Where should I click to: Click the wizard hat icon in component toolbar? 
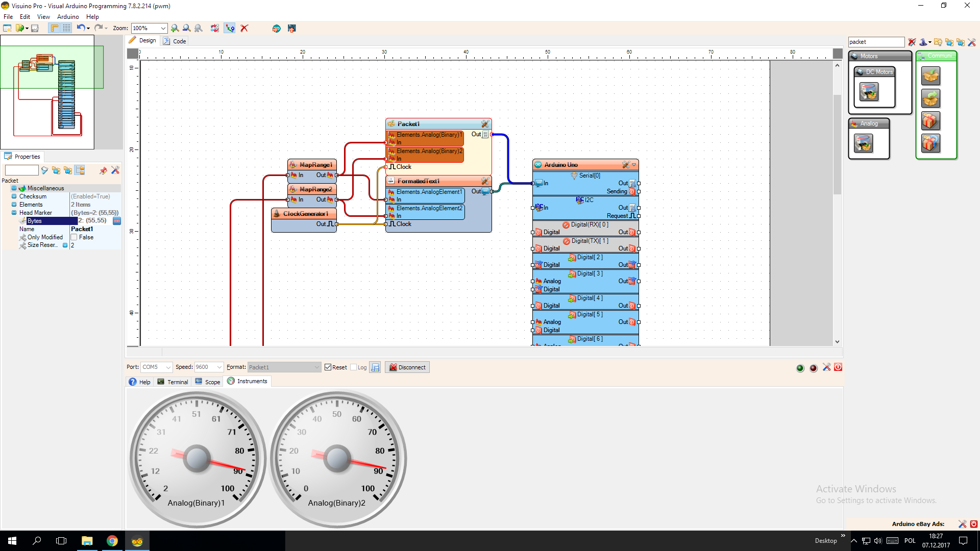coord(923,42)
